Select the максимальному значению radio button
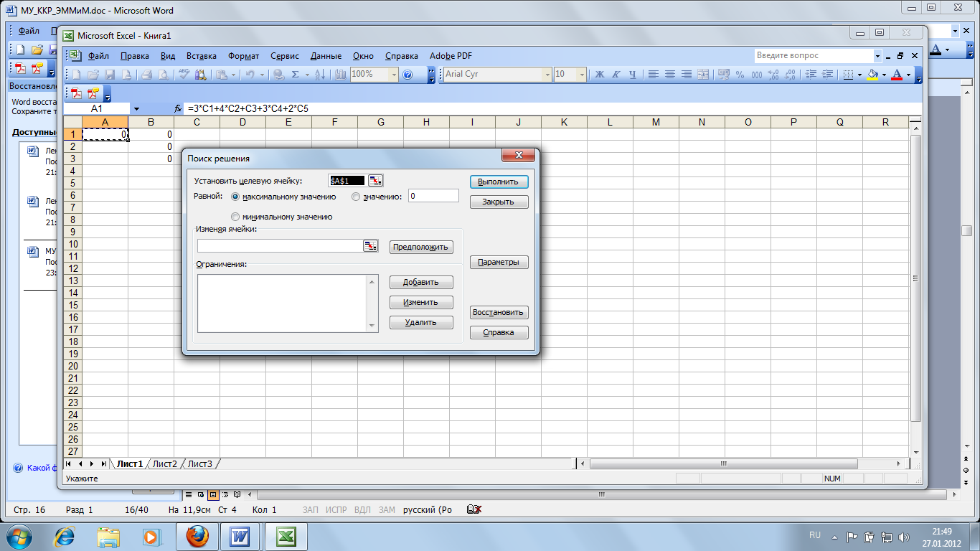The height and width of the screenshot is (551, 980). 235,196
